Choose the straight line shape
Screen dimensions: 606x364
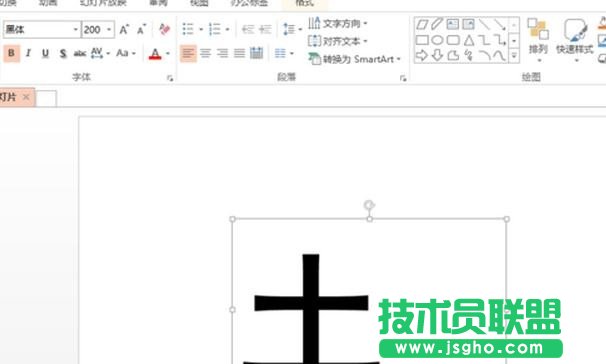484,24
